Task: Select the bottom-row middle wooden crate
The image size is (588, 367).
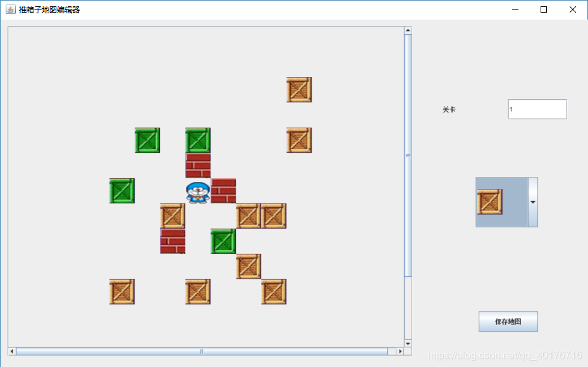Action: [x=198, y=291]
